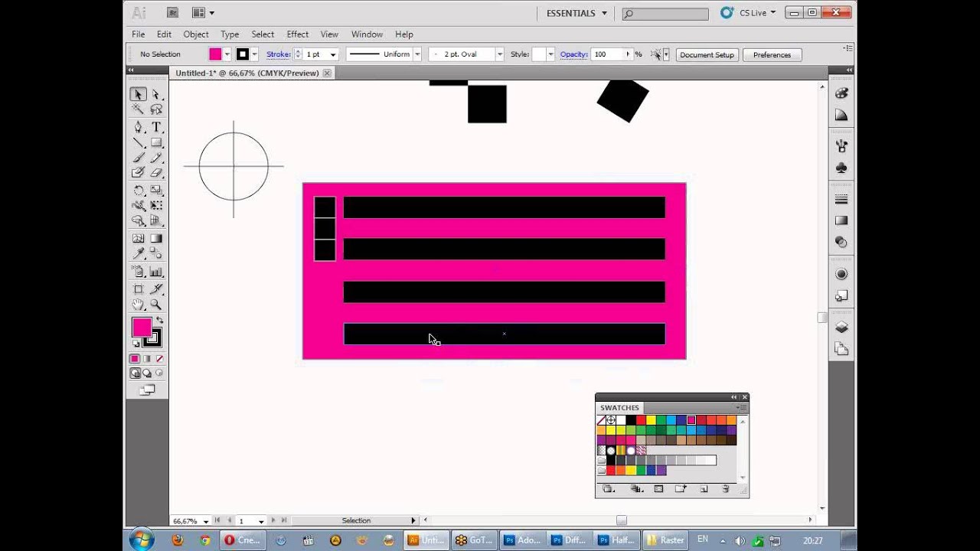Select the Rectangle tool

156,142
